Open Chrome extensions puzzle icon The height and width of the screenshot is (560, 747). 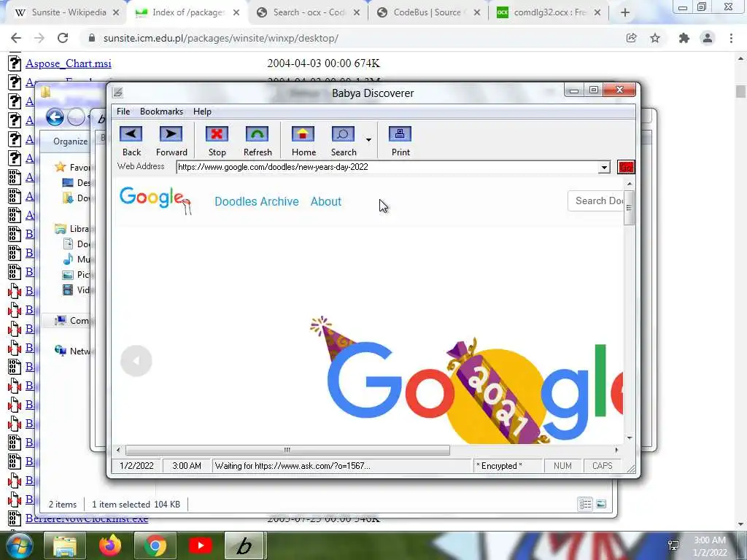[684, 38]
